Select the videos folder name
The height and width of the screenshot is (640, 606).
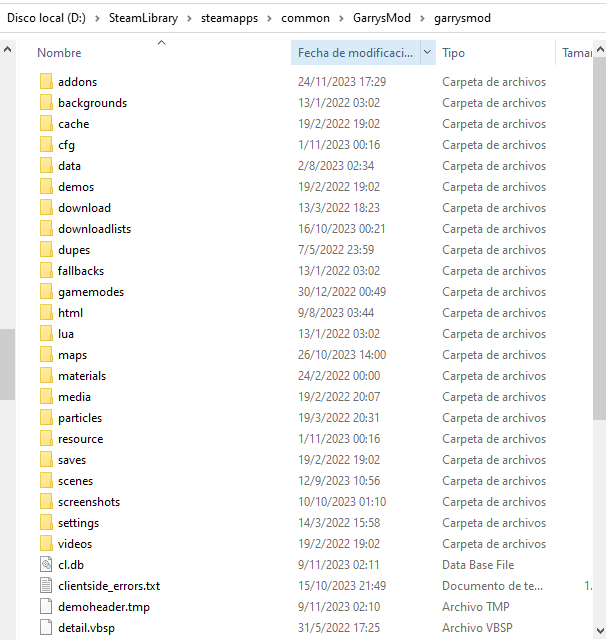click(x=75, y=544)
